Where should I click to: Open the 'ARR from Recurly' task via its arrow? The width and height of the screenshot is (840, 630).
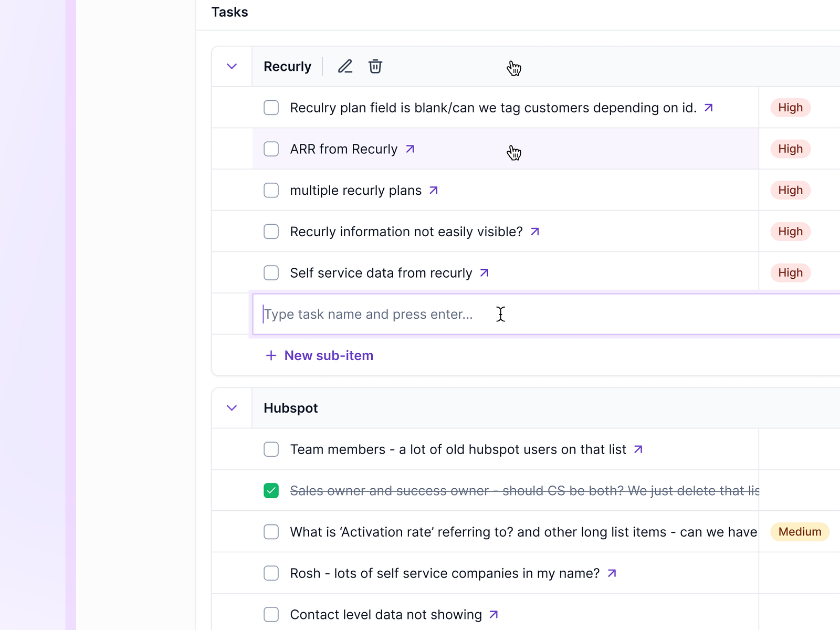[409, 149]
